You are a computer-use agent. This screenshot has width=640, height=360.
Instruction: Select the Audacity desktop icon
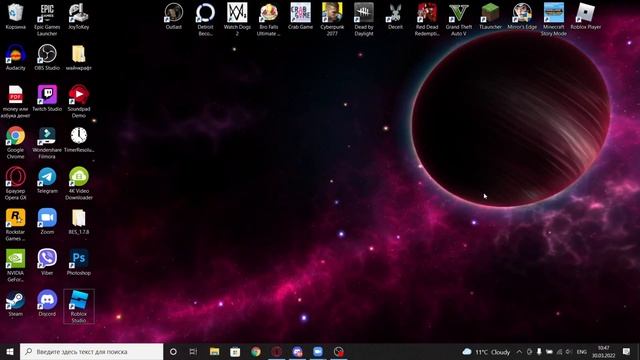pyautogui.click(x=16, y=58)
